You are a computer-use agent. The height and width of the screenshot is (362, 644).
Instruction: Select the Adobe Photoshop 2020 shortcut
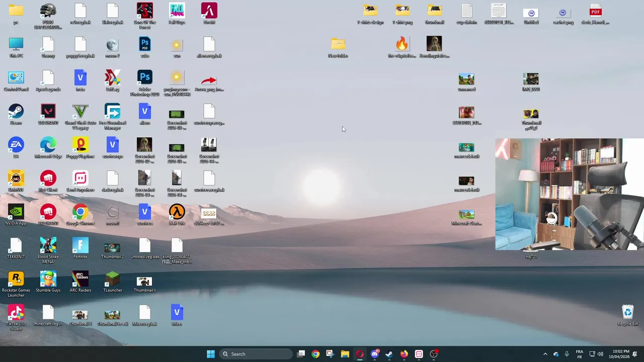(x=144, y=83)
